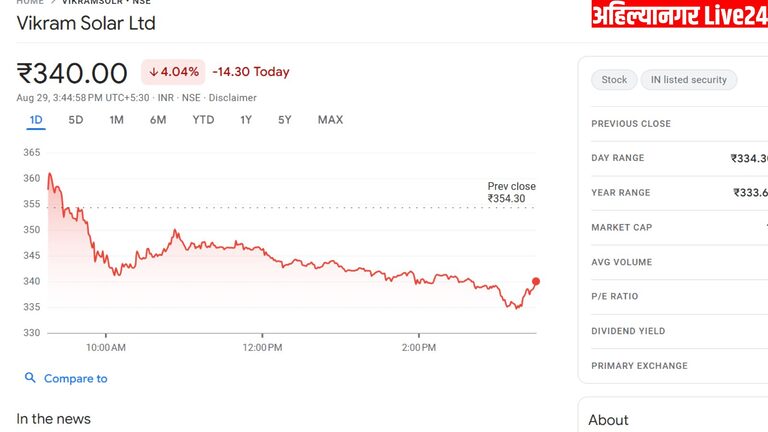The image size is (768, 432).
Task: Click the IN listed security chip
Action: [689, 80]
